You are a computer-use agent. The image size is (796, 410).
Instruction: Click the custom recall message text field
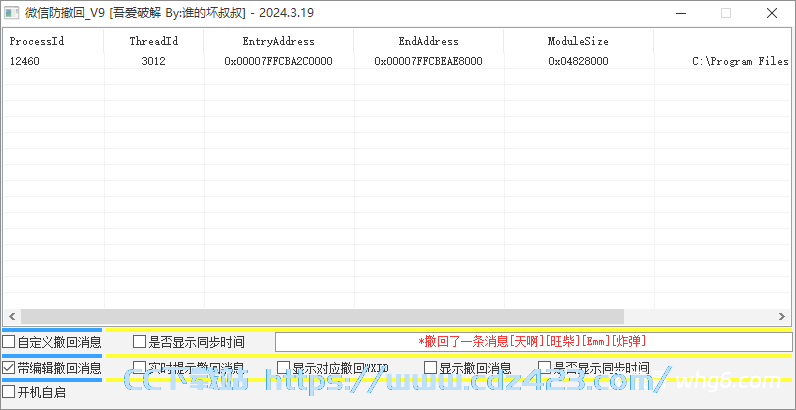click(x=534, y=341)
